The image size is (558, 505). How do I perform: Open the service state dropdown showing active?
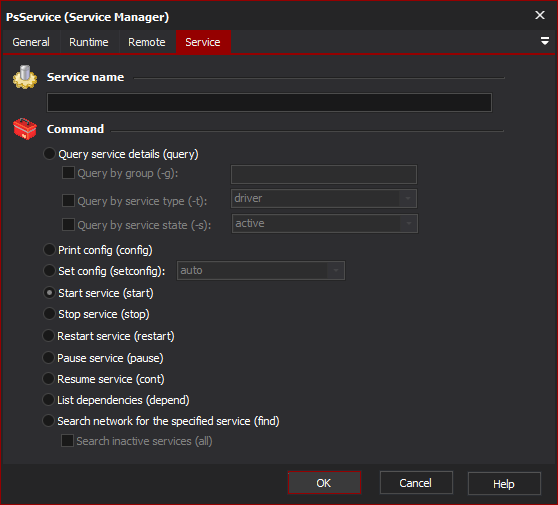click(x=325, y=223)
